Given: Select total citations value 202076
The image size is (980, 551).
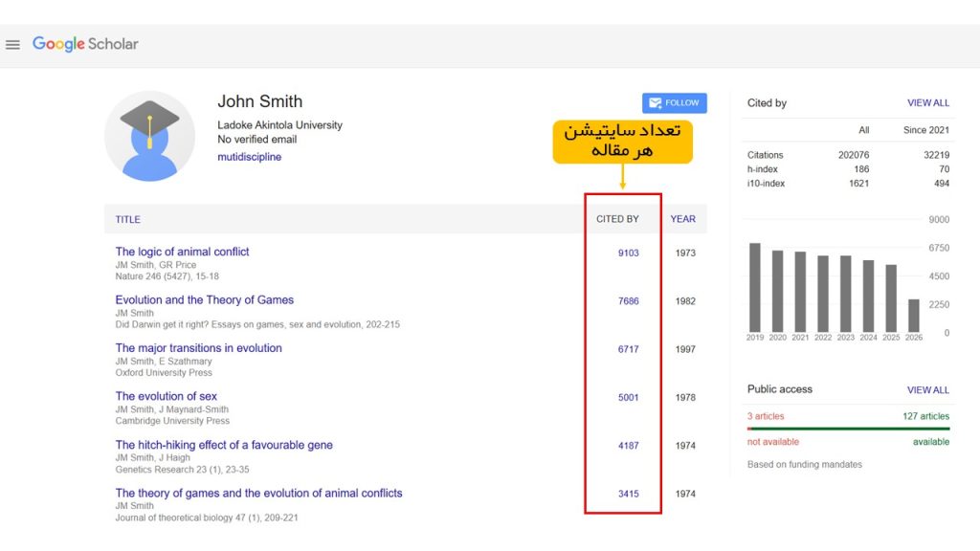Looking at the screenshot, I should tap(854, 155).
